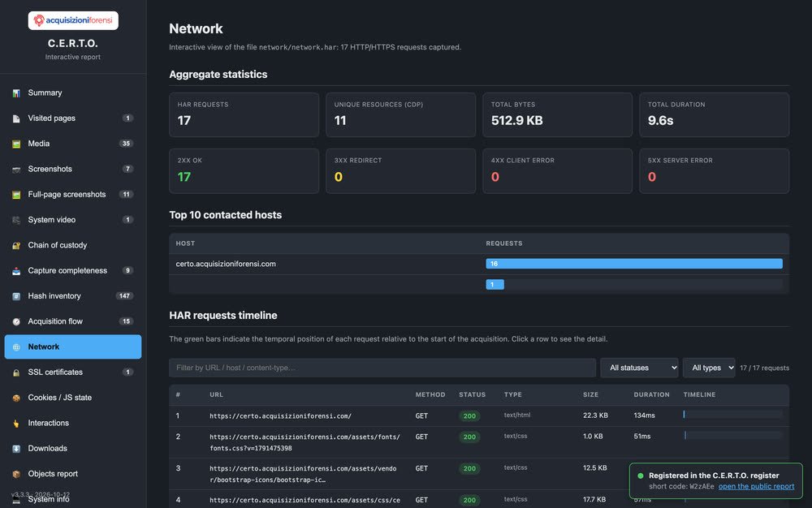This screenshot has width=812, height=508.
Task: Click the Objects report box icon
Action: click(16, 474)
